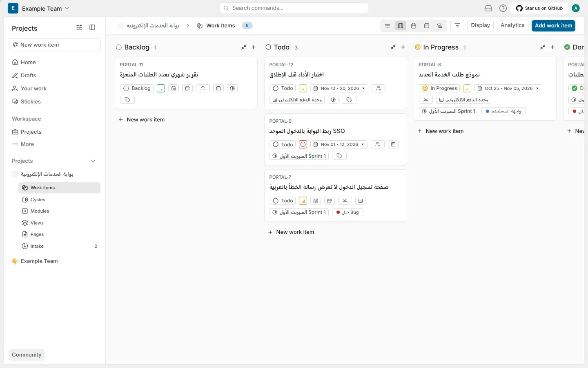
Task: Set start date icon on PORTAL-7 card
Action: click(x=316, y=201)
